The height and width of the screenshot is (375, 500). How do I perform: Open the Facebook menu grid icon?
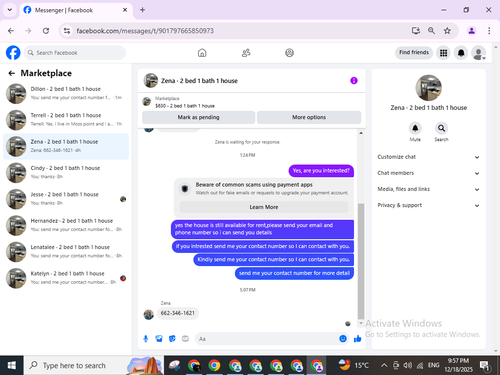click(443, 53)
